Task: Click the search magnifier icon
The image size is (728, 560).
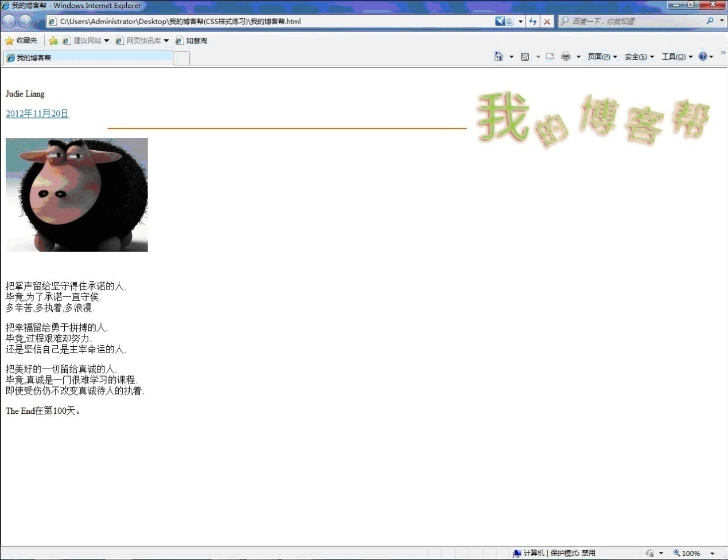Action: tap(710, 21)
